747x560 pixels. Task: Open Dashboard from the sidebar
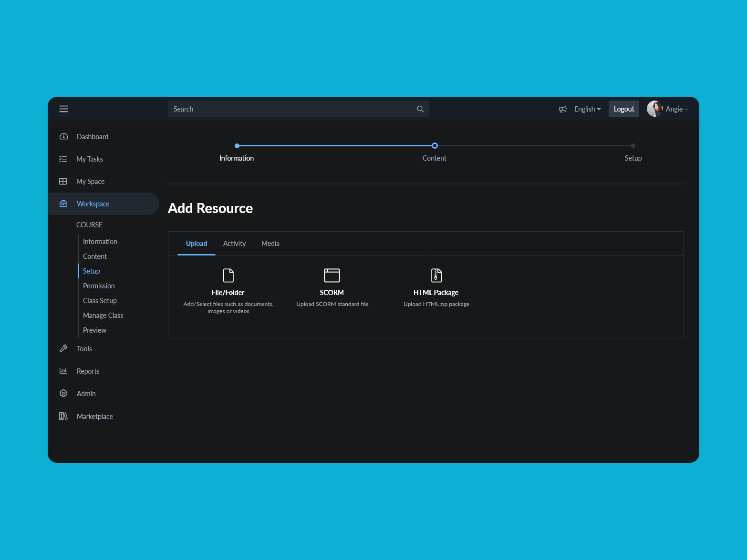(93, 137)
